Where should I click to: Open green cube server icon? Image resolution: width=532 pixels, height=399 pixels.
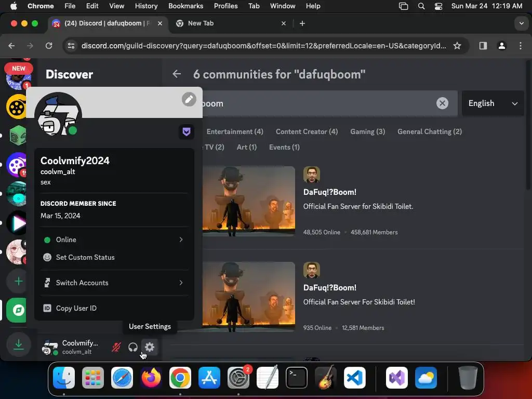tap(17, 136)
